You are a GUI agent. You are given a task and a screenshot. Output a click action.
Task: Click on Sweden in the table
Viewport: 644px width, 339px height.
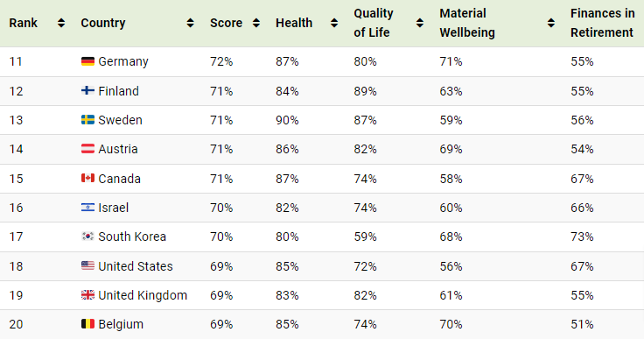[121, 120]
